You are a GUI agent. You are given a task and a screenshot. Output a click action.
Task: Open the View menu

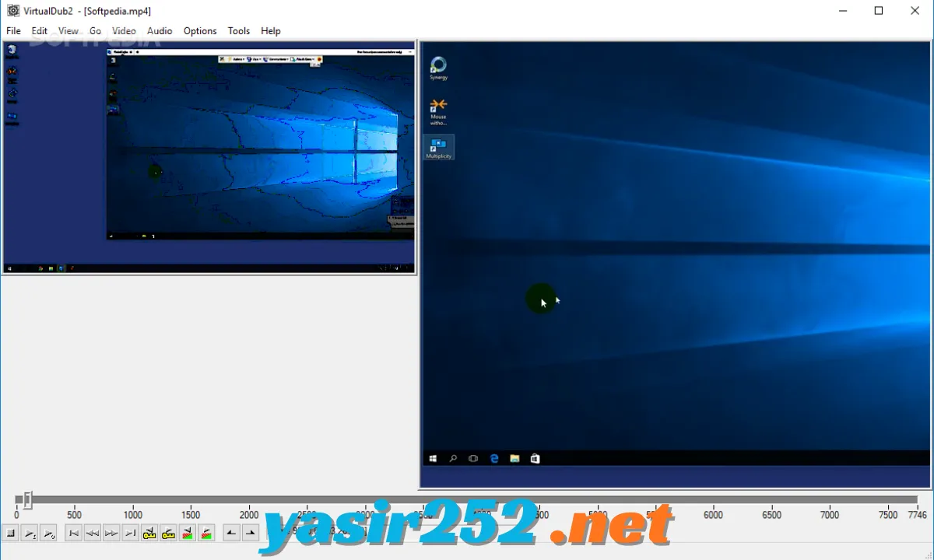[68, 31]
